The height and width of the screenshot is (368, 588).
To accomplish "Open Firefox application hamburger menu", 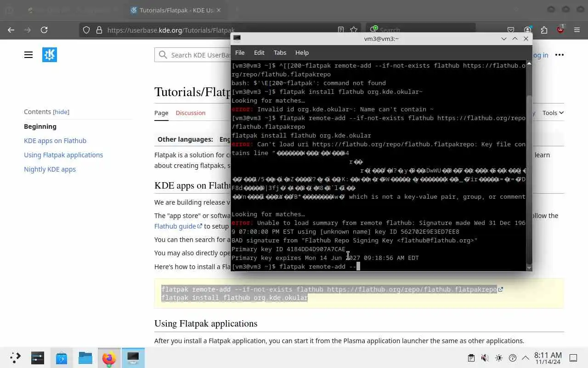I will [577, 30].
